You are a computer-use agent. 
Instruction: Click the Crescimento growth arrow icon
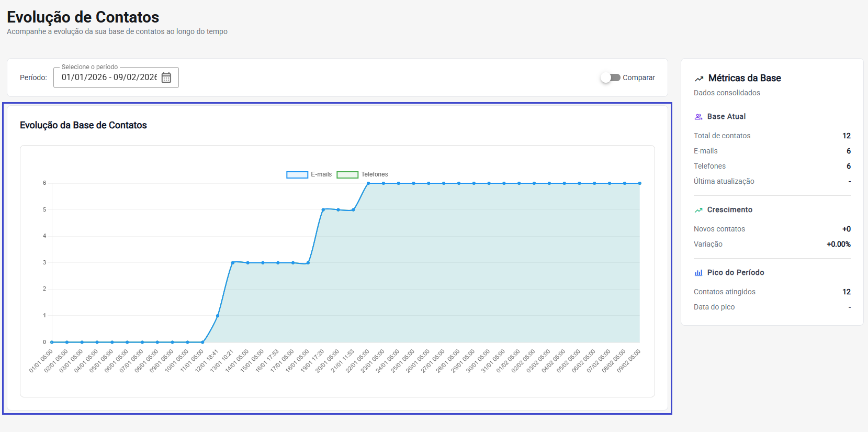coord(698,210)
